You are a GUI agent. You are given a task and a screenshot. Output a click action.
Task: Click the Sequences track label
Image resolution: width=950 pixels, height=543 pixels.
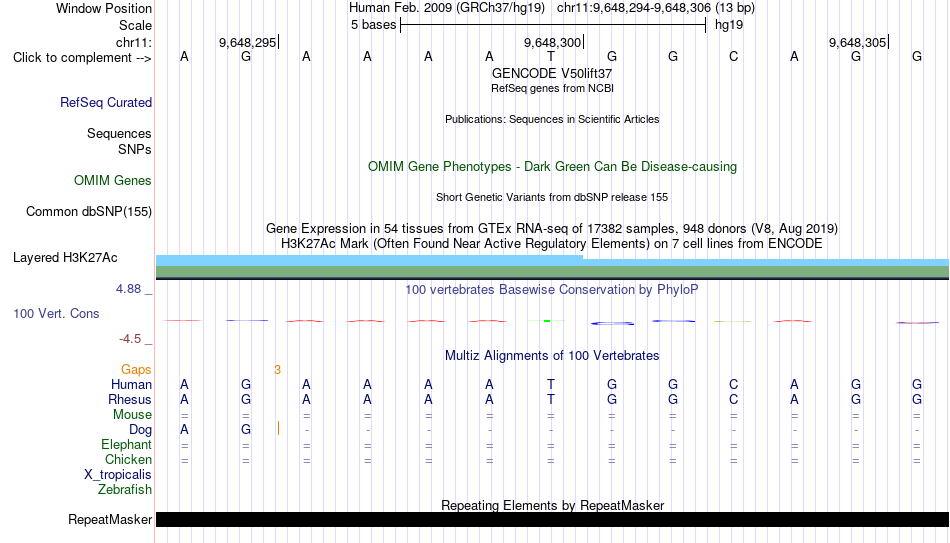pos(119,133)
